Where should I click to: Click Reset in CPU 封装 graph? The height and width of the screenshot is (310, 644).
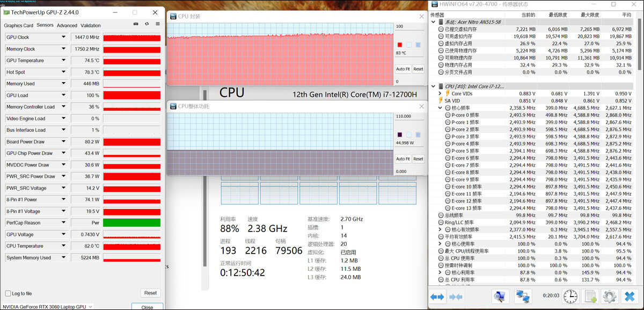(x=418, y=69)
